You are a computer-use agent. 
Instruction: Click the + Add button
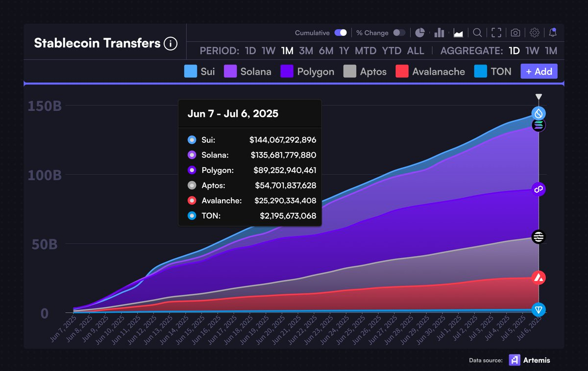pos(539,71)
